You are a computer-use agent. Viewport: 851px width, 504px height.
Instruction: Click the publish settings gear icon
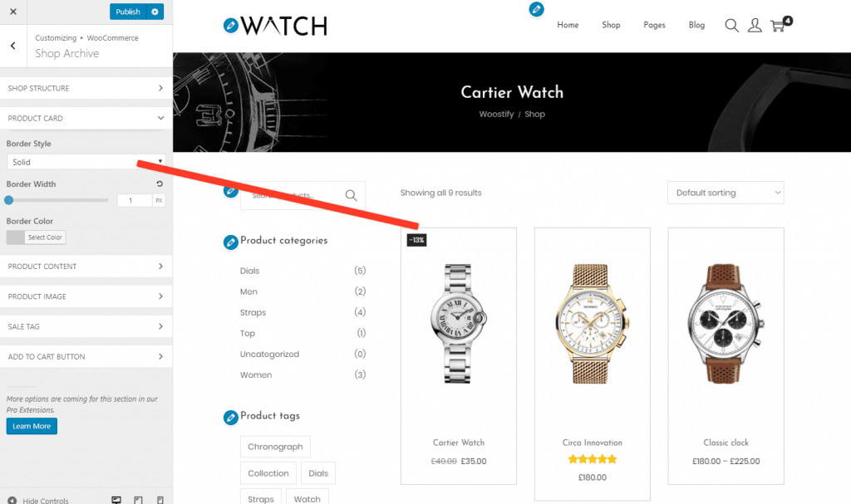(x=155, y=12)
